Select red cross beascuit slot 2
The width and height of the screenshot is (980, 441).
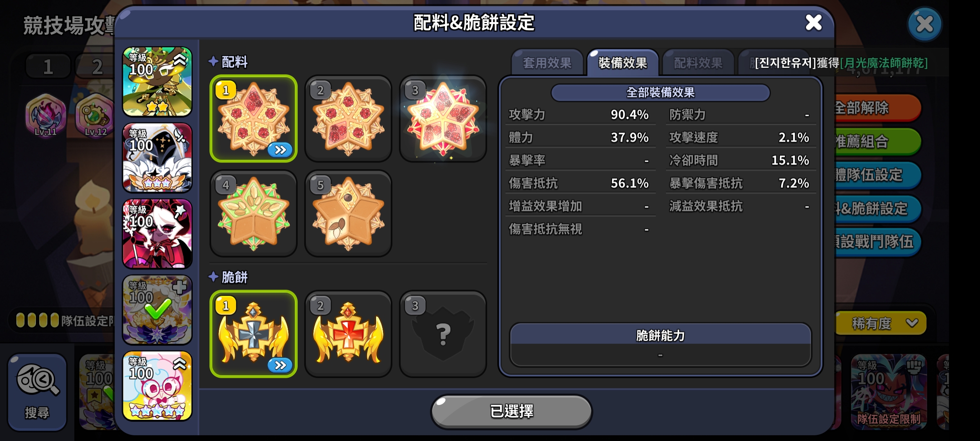[x=348, y=334]
